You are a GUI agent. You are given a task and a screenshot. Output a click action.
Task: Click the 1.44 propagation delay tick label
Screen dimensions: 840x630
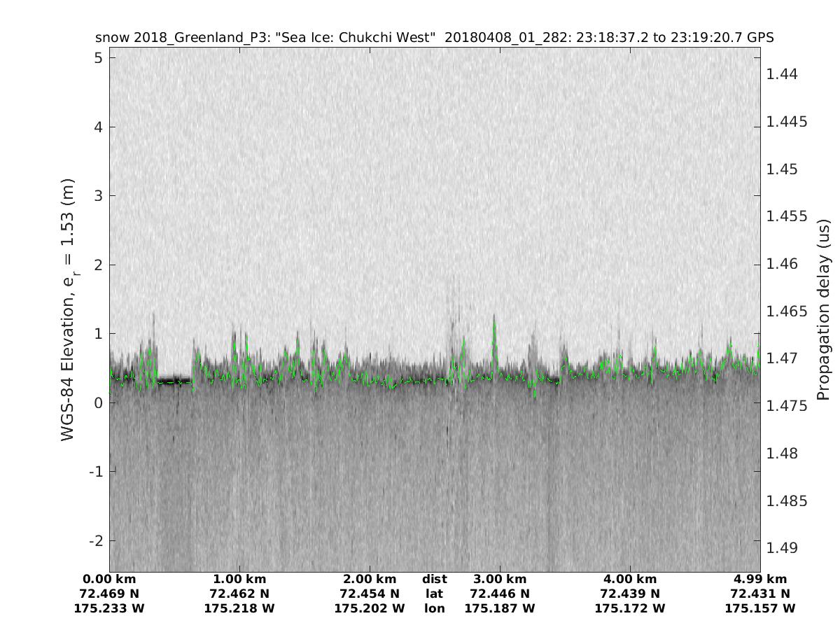(783, 74)
